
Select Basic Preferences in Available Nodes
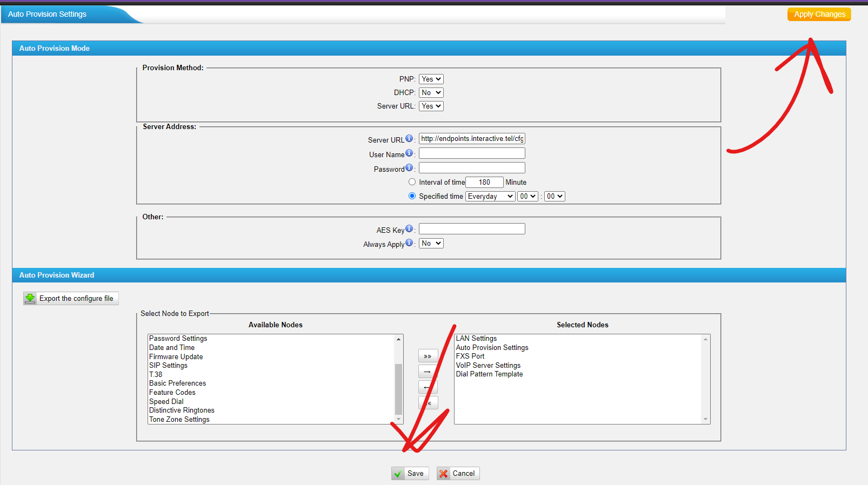coord(178,383)
